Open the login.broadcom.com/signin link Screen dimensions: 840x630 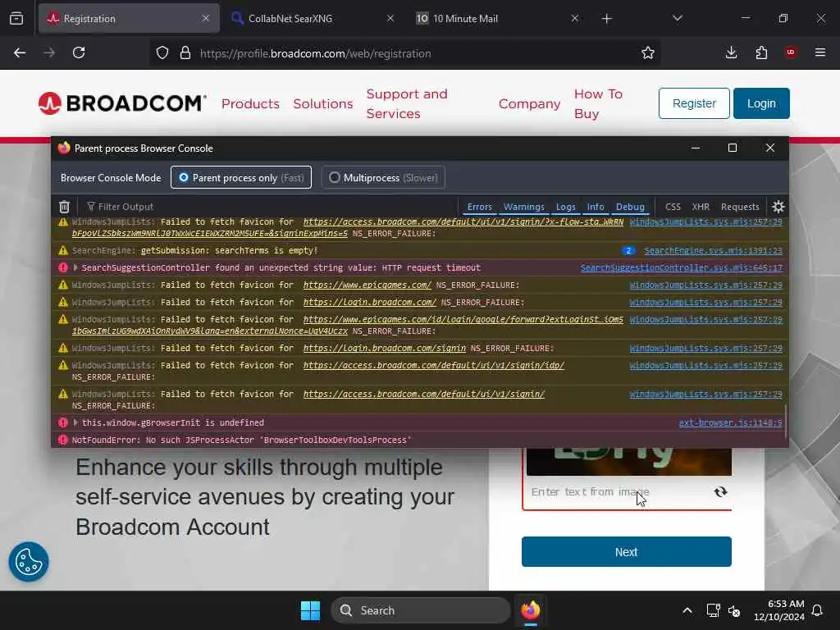click(384, 348)
